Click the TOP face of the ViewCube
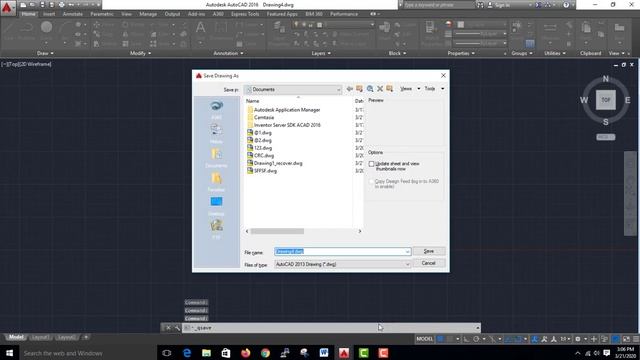640x360 pixels. pos(606,100)
